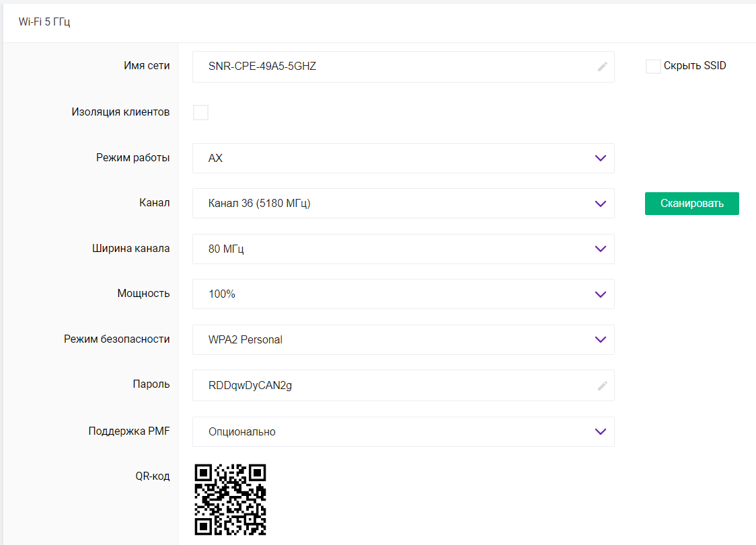The width and height of the screenshot is (756, 545).
Task: Click the Канал label
Action: pyautogui.click(x=154, y=202)
